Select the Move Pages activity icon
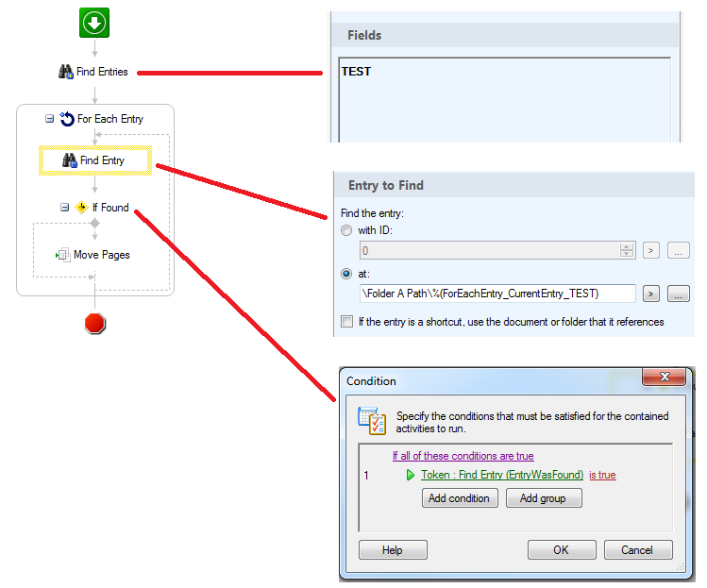Screen dimensions: 707x588 coord(63,255)
